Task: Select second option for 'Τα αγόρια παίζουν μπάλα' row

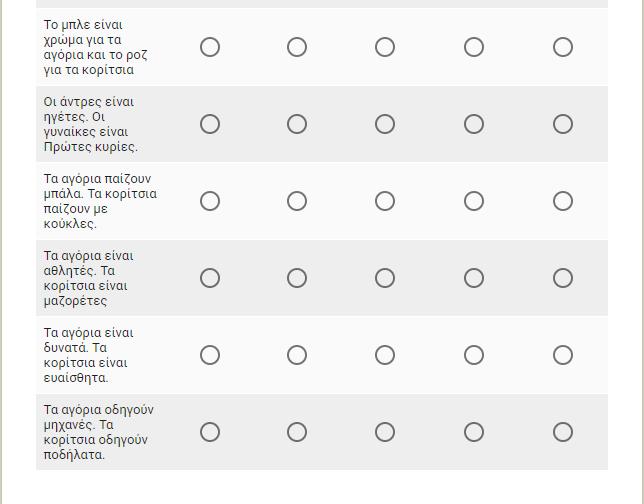Action: coord(297,201)
